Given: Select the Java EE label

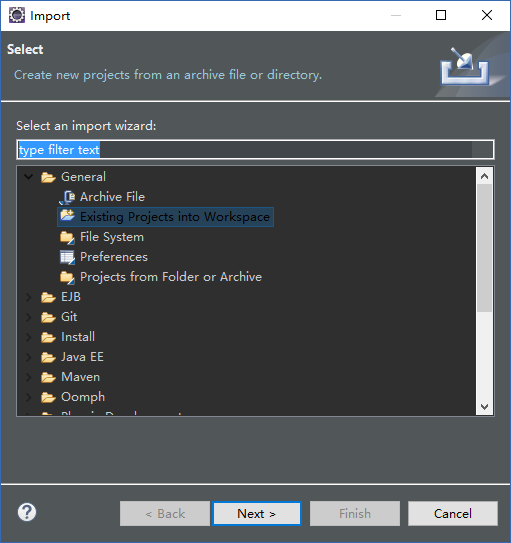Looking at the screenshot, I should (x=82, y=357).
